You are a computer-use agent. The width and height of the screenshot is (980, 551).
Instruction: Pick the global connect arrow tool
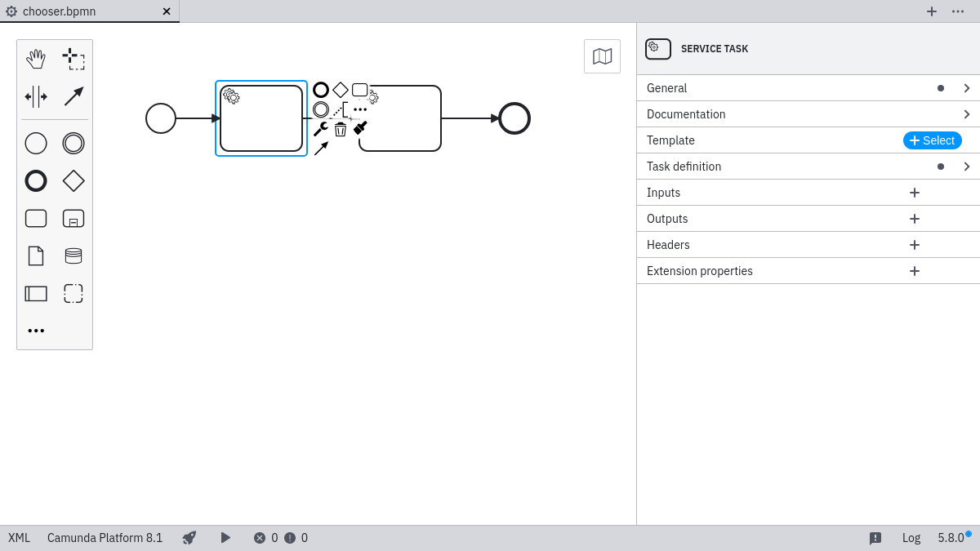coord(73,96)
